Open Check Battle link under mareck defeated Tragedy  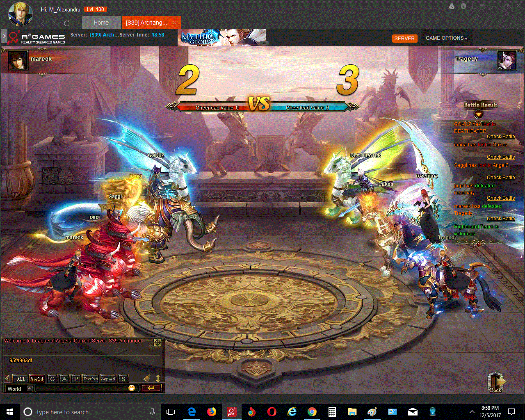[x=500, y=219]
